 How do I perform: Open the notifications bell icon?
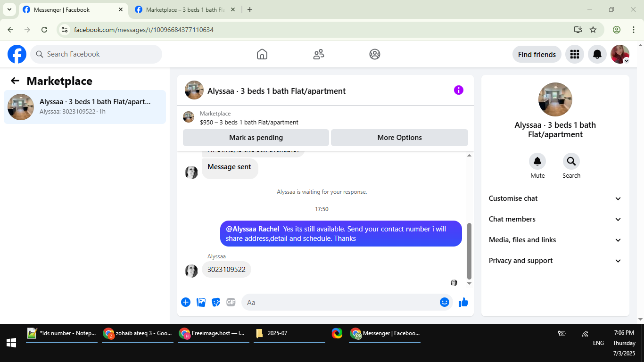point(597,54)
